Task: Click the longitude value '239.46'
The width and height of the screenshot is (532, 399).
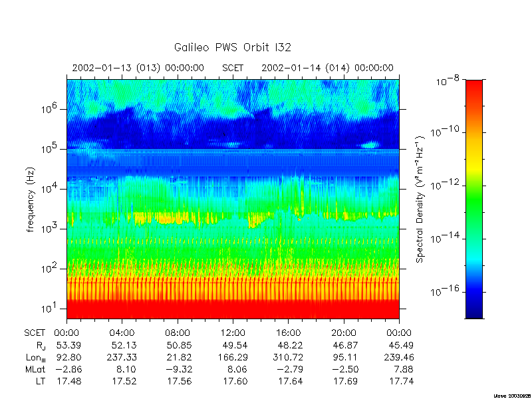Action: pyautogui.click(x=398, y=357)
